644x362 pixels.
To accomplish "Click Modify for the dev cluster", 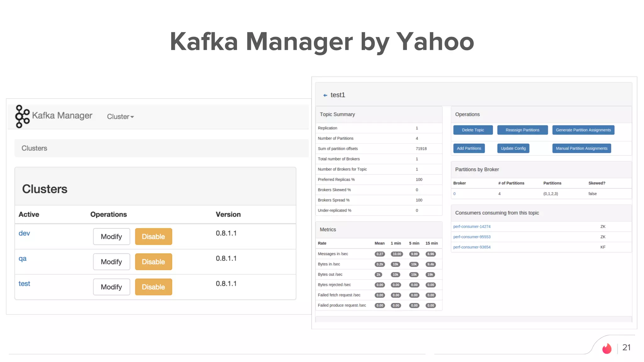I will click(x=111, y=237).
